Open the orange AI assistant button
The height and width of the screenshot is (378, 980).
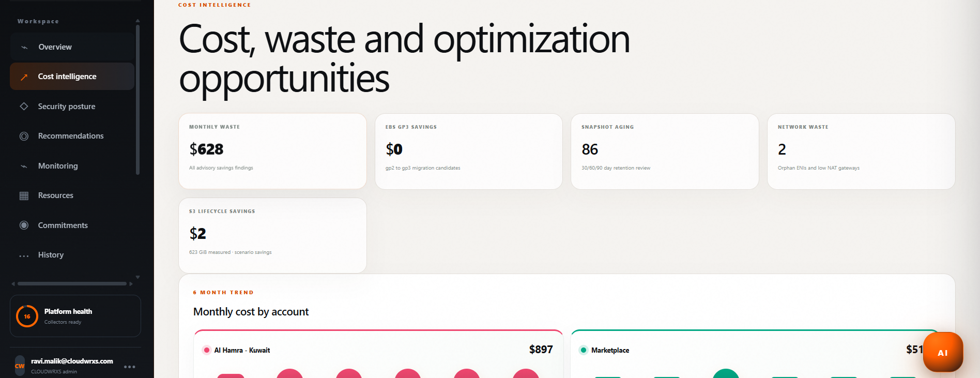(943, 352)
